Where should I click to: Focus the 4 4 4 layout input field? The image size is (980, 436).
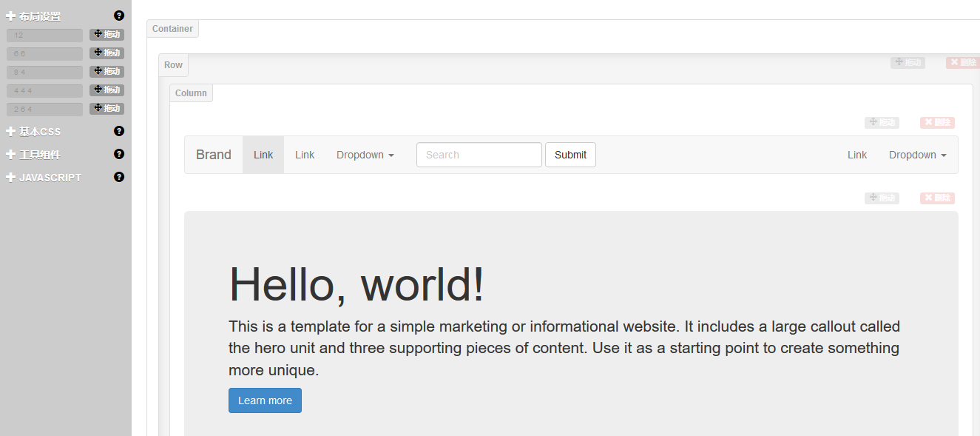(x=44, y=91)
